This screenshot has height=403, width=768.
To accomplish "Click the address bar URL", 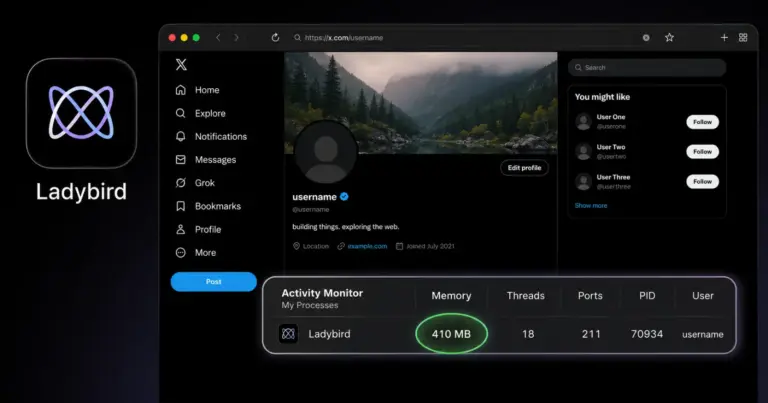I will (344, 38).
